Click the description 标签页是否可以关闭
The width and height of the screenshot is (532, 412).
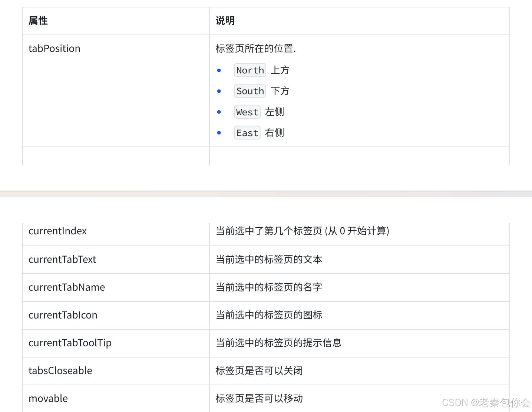259,371
